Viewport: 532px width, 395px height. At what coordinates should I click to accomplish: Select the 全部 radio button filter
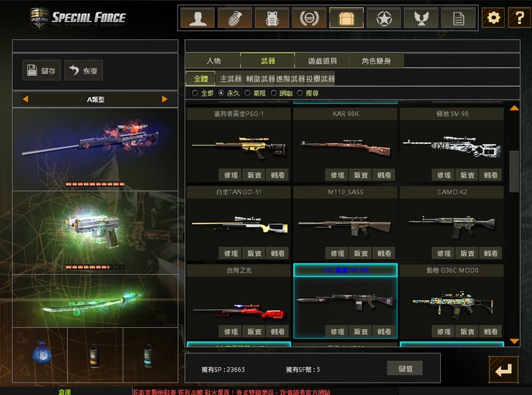pos(194,93)
